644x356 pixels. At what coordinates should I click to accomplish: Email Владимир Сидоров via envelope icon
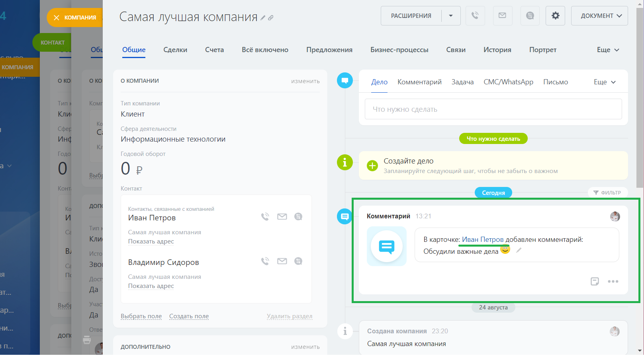pyautogui.click(x=282, y=261)
